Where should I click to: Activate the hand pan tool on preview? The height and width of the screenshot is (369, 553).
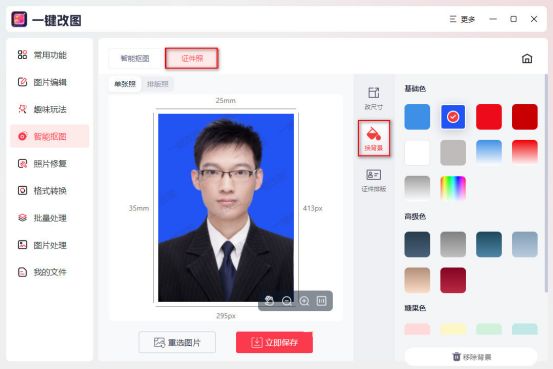pos(269,301)
